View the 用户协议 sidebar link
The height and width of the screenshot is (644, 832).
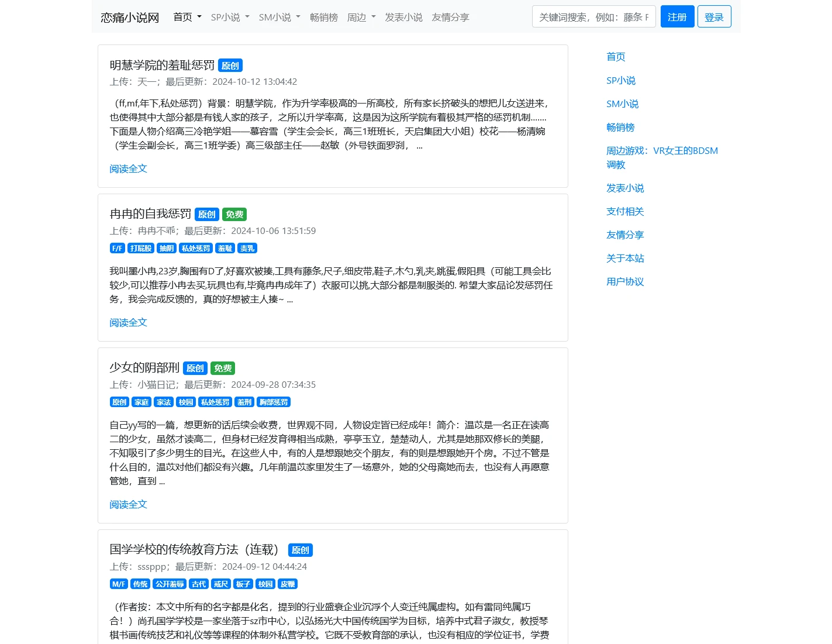point(625,281)
